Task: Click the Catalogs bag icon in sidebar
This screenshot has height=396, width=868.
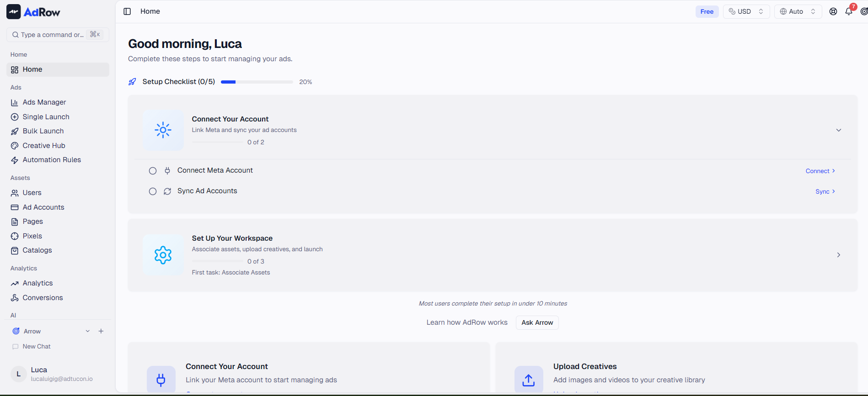Action: 15,251
